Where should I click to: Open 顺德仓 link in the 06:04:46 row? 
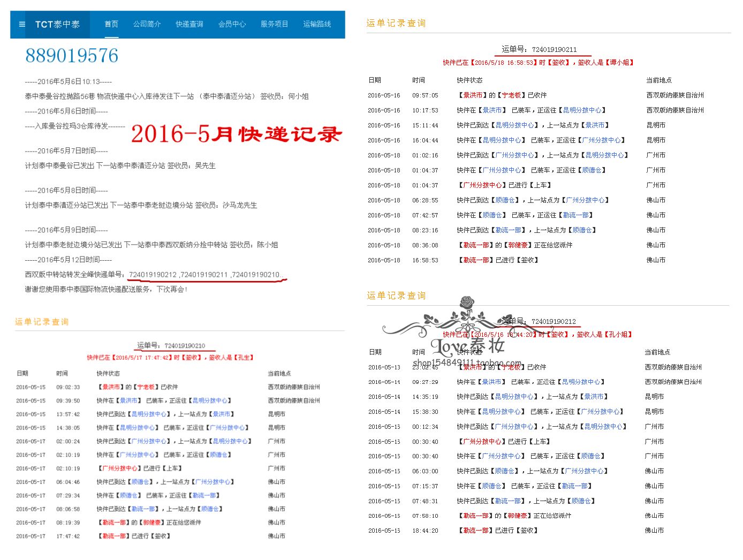pyautogui.click(x=141, y=482)
